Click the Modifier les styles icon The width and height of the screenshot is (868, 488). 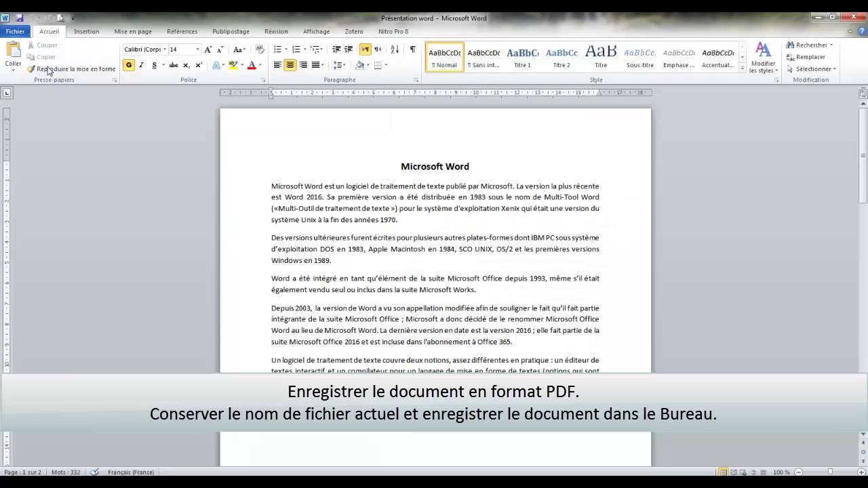(x=763, y=58)
